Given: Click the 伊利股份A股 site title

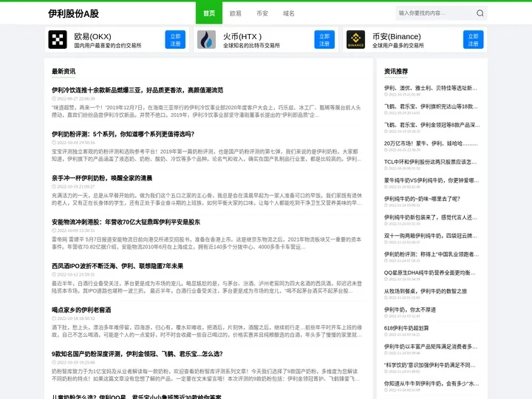Looking at the screenshot, I should [x=73, y=13].
